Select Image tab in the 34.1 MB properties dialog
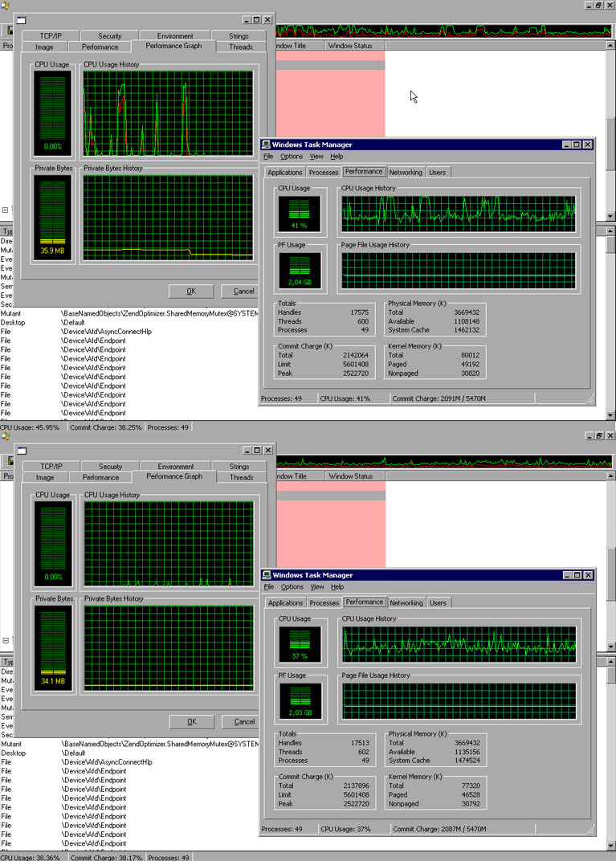This screenshot has height=861, width=616. click(45, 478)
